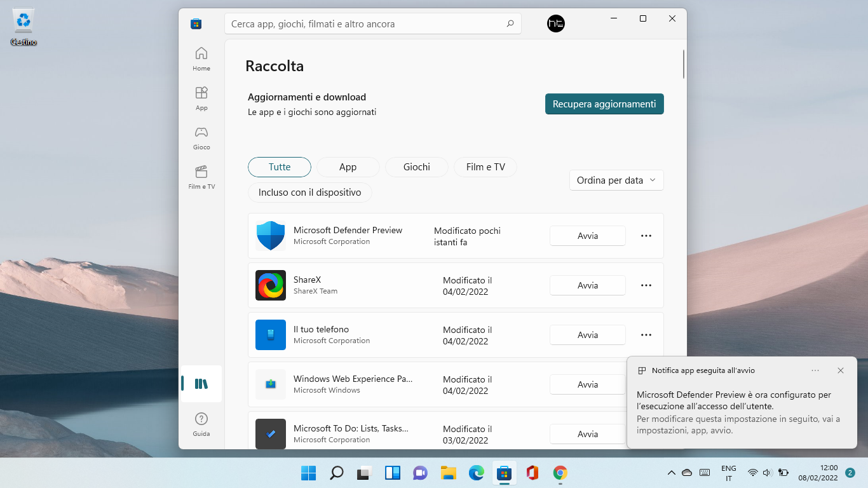Open Task View on taskbar

tap(364, 473)
